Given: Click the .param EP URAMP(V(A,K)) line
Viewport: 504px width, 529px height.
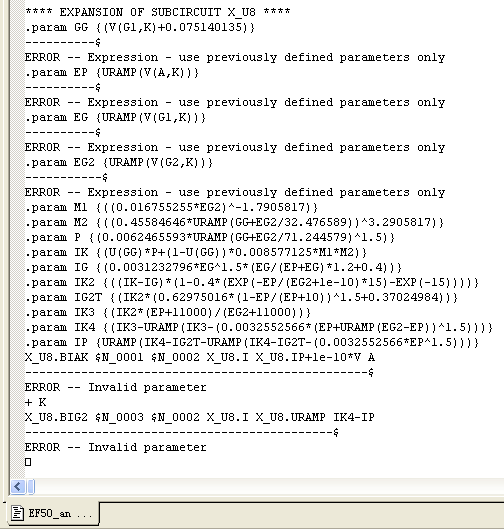Looking at the screenshot, I should [x=112, y=73].
